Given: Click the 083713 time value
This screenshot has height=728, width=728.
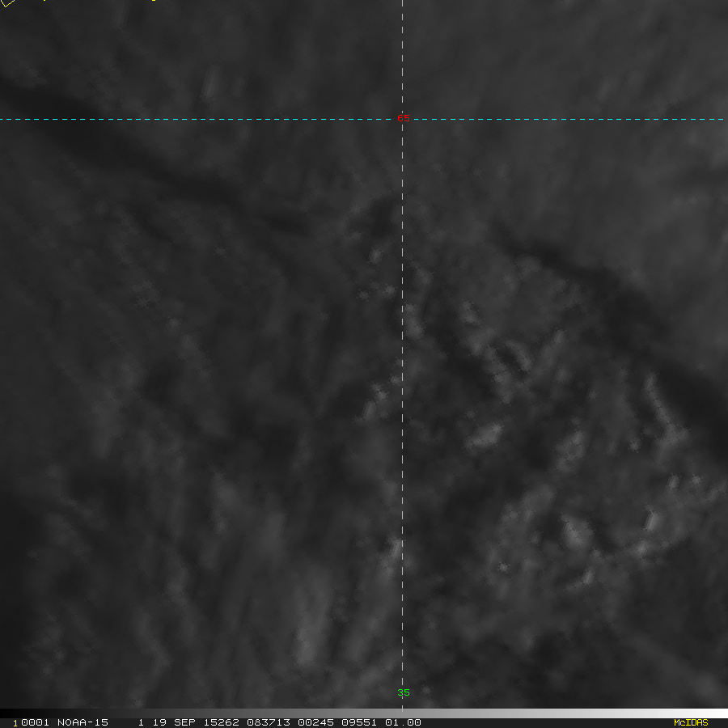Looking at the screenshot, I should tap(269, 722).
